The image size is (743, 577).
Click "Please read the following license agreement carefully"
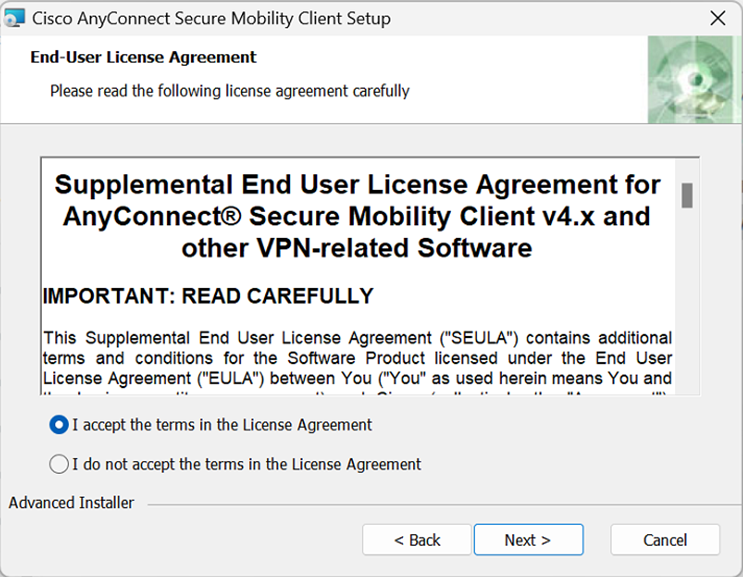(230, 91)
